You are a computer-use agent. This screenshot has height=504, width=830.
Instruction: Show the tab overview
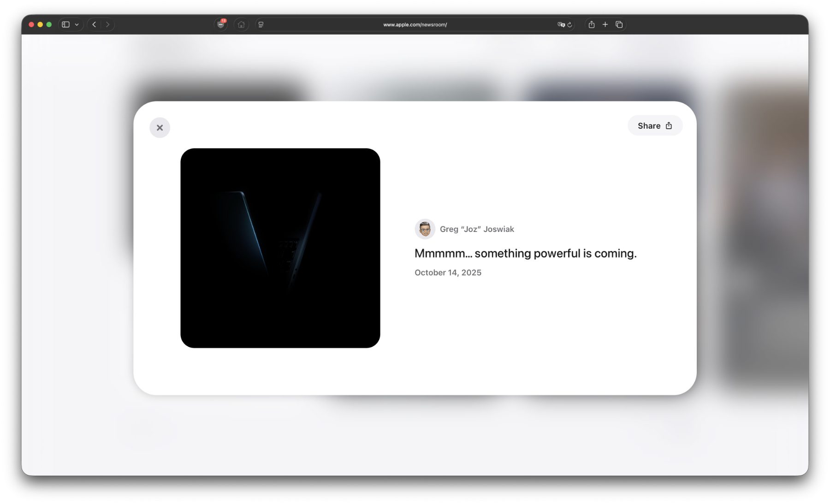pyautogui.click(x=619, y=24)
